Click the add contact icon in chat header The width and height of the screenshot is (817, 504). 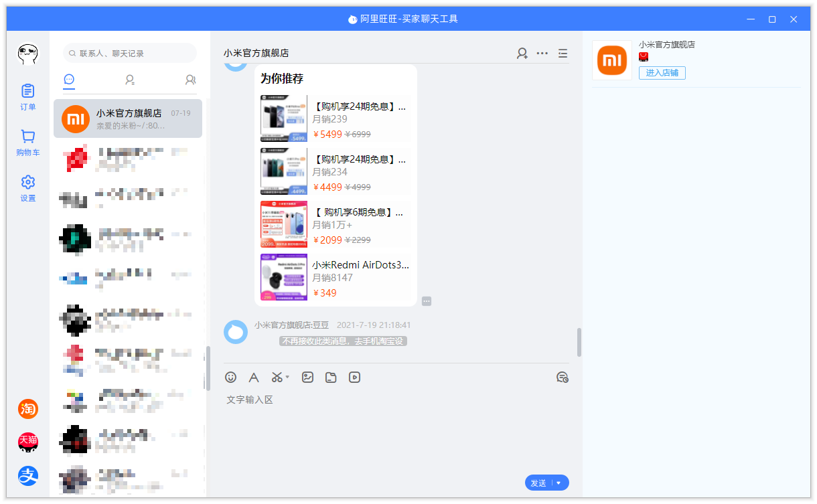(x=522, y=54)
